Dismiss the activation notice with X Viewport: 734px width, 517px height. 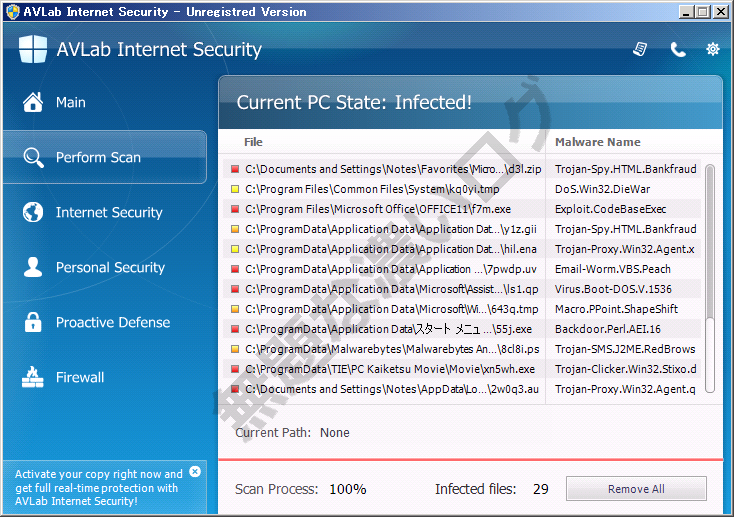(x=195, y=471)
